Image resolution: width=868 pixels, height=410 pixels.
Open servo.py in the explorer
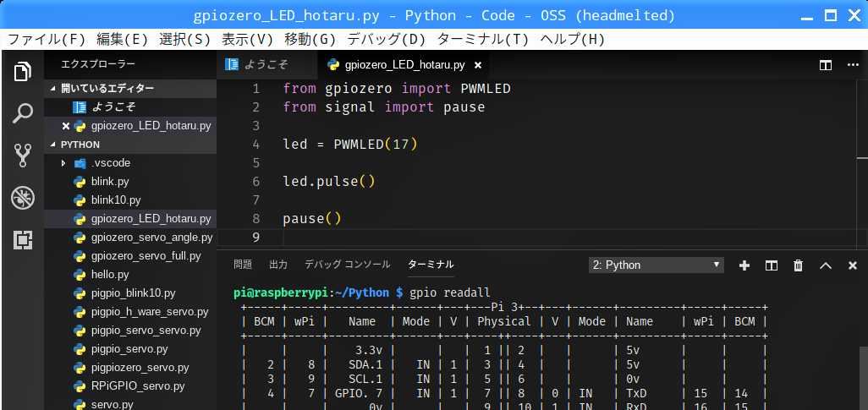(x=130, y=403)
